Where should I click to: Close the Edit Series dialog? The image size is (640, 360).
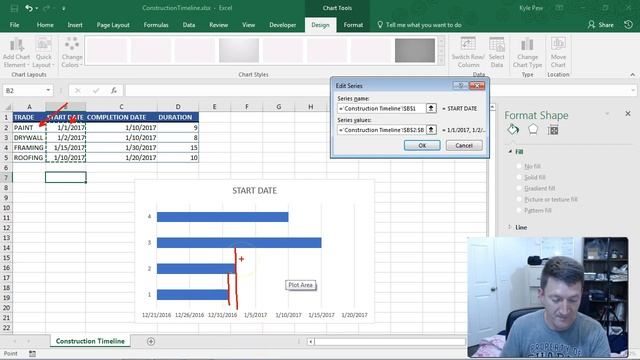[477, 86]
